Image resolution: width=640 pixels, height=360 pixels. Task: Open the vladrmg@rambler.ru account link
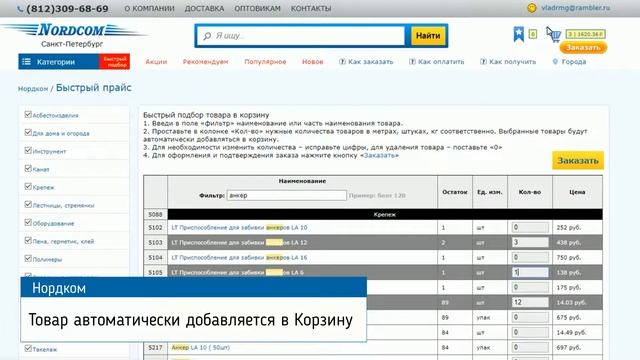point(576,8)
